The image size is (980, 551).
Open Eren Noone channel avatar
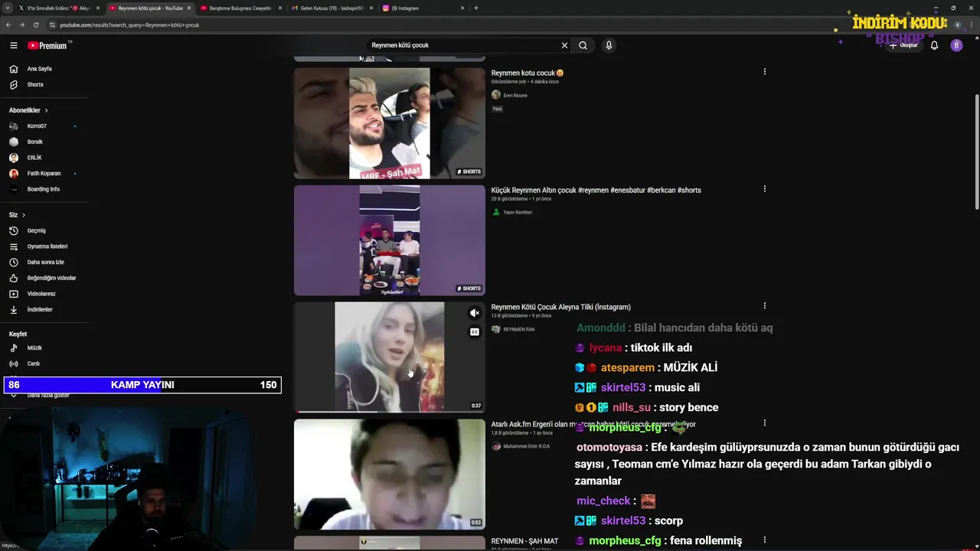[496, 95]
